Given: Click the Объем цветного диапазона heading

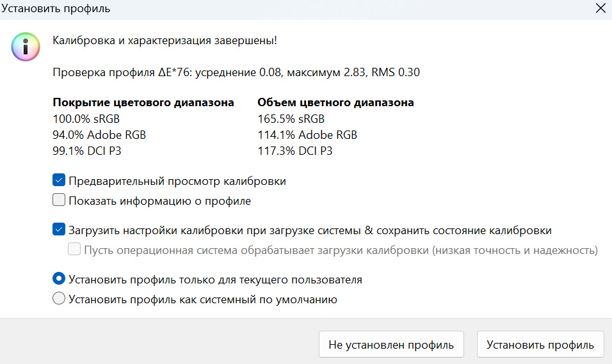Looking at the screenshot, I should [x=335, y=102].
